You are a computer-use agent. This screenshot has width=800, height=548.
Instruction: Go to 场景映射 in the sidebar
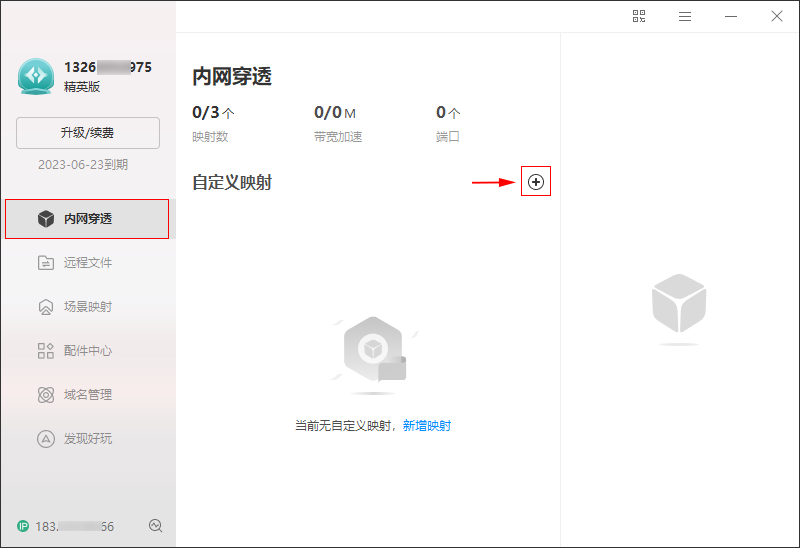click(87, 307)
